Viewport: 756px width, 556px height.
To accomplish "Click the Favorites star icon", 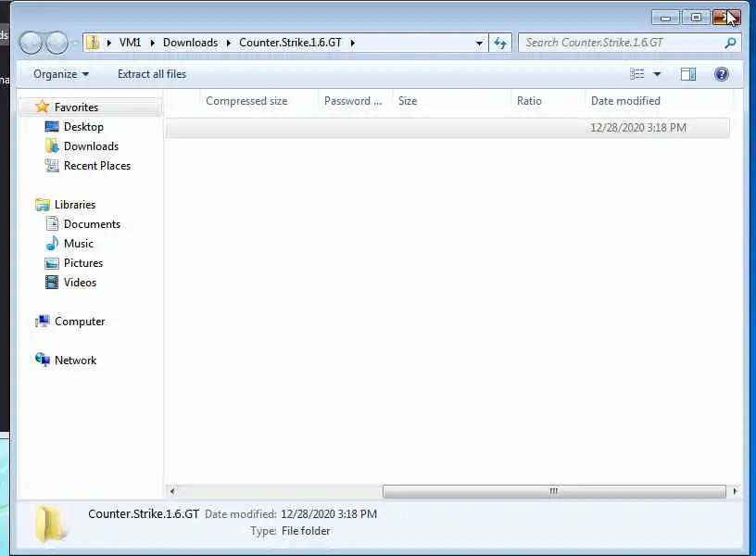I will coord(43,107).
